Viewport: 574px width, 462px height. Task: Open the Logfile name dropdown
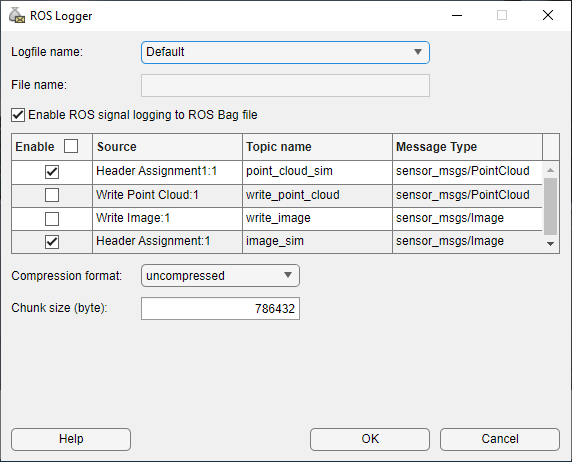(x=285, y=52)
